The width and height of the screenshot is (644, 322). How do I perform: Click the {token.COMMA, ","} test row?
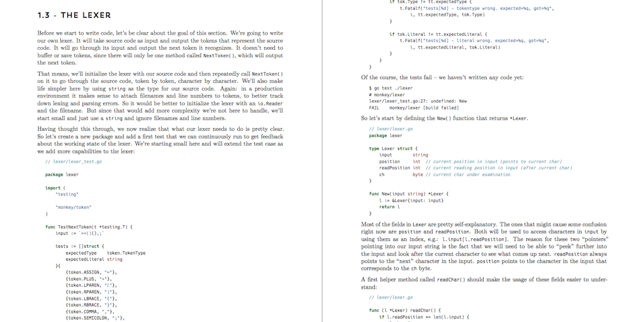click(91, 312)
